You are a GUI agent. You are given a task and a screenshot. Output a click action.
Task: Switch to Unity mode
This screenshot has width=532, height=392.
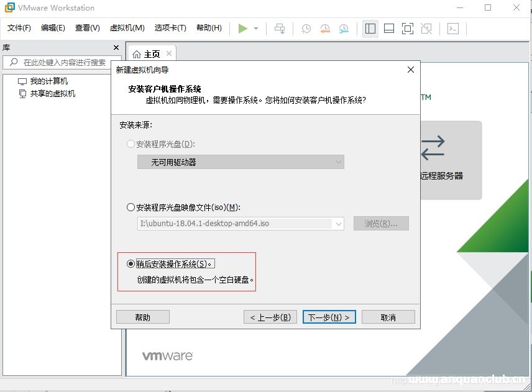tap(427, 29)
